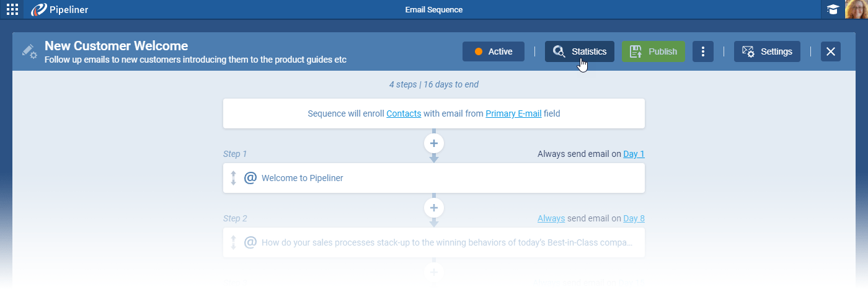Add a step before Step 1
Viewport: 868px width, 289px height.
[x=434, y=143]
